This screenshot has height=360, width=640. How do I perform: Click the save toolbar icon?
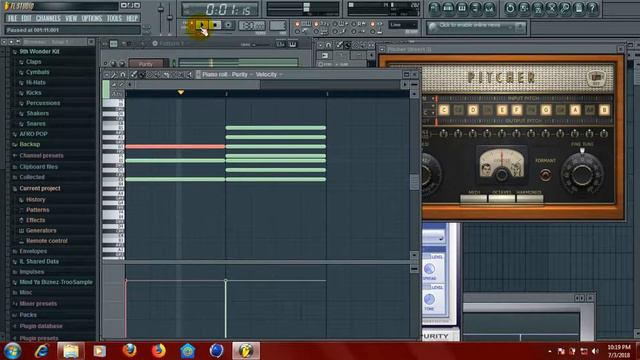(524, 8)
